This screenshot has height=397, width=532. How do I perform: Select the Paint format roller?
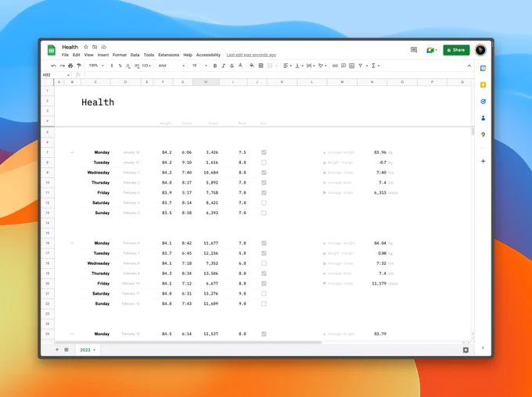pyautogui.click(x=79, y=66)
